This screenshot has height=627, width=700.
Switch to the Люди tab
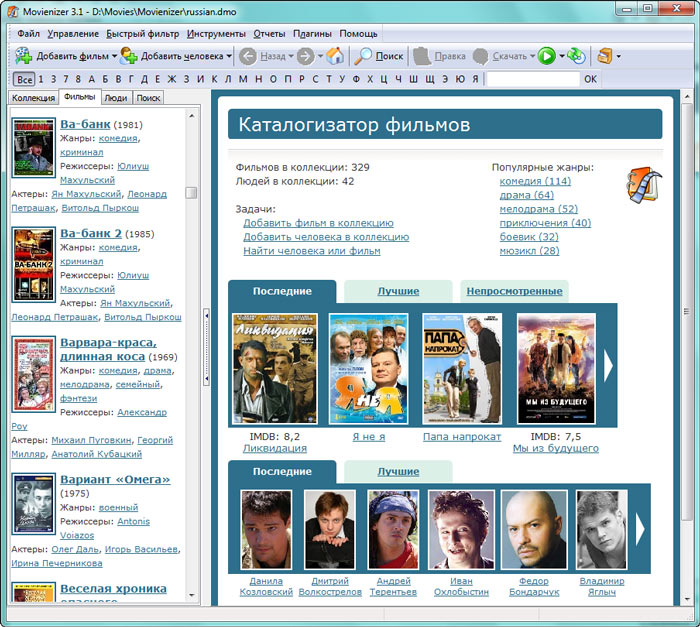[116, 98]
